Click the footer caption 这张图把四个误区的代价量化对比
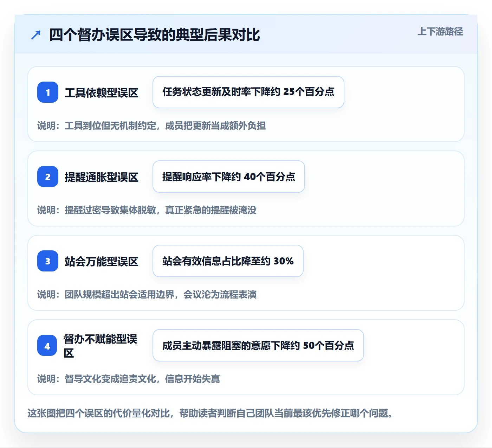Viewport: 492px width, 448px height. (99, 413)
